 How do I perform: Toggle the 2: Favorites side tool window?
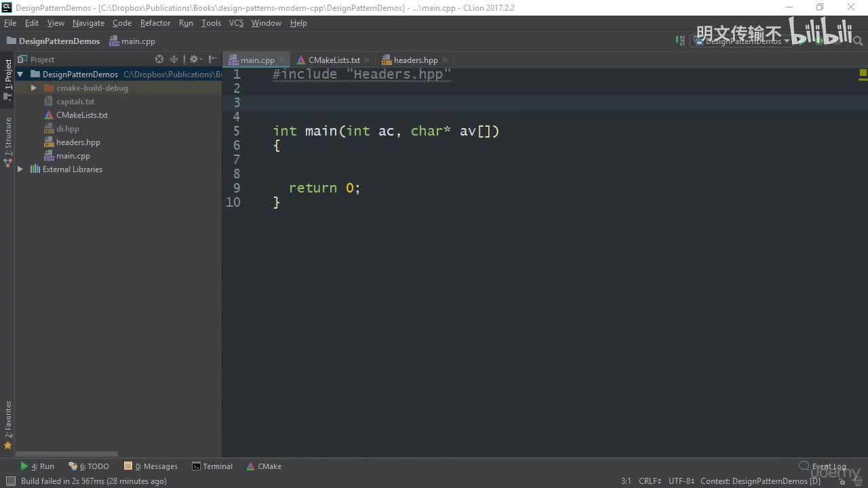tap(8, 425)
